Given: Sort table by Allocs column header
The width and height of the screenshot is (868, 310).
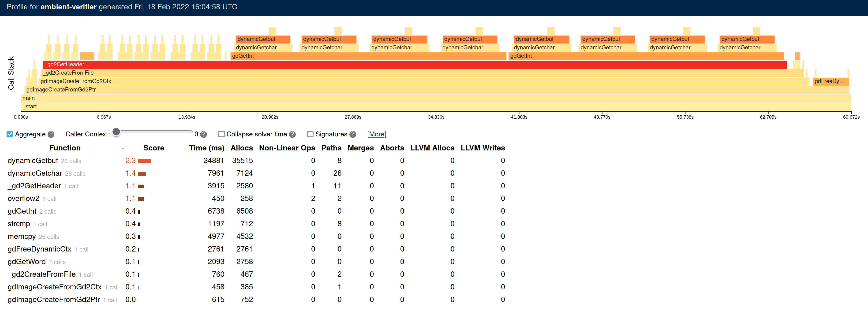Looking at the screenshot, I should pyautogui.click(x=241, y=148).
